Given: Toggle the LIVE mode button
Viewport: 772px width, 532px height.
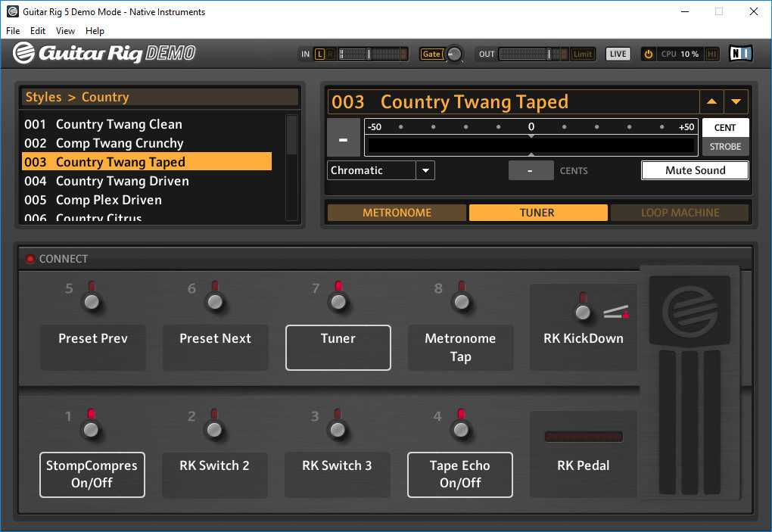Looking at the screenshot, I should pyautogui.click(x=618, y=54).
